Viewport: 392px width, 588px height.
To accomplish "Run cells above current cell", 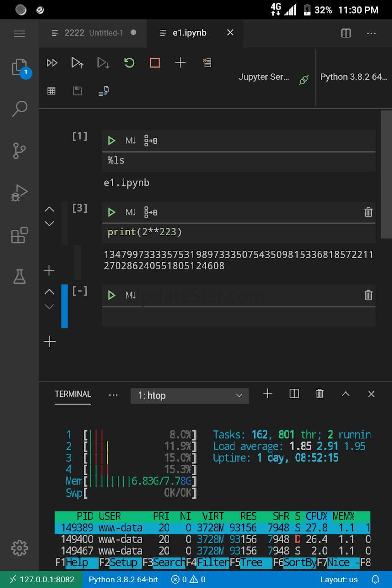I will (77, 63).
